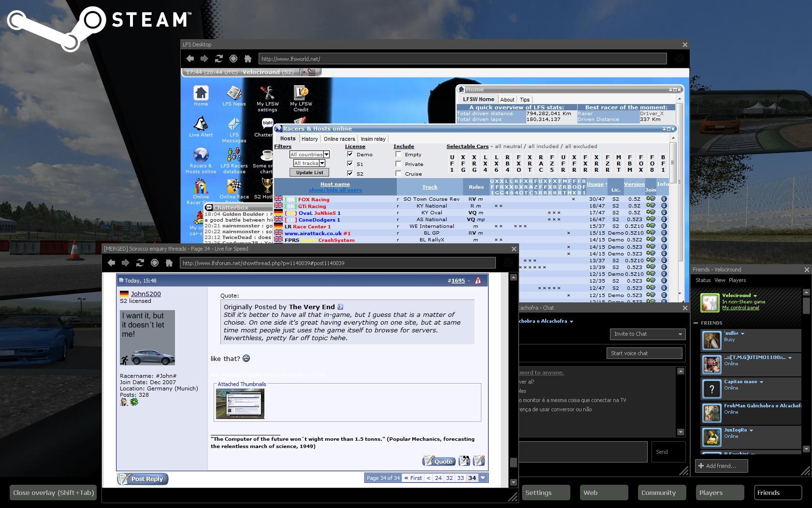Click Post Reply on the forum thread
This screenshot has width=812, height=508.
[143, 478]
